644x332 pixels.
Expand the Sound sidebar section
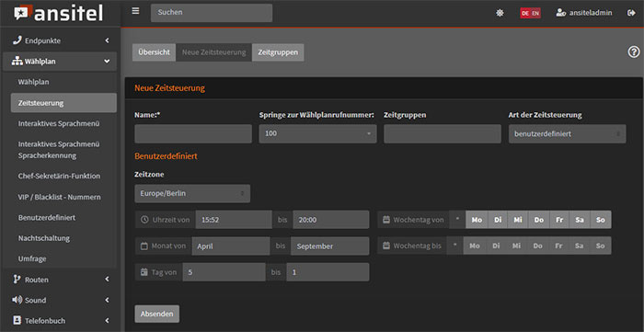(x=107, y=300)
